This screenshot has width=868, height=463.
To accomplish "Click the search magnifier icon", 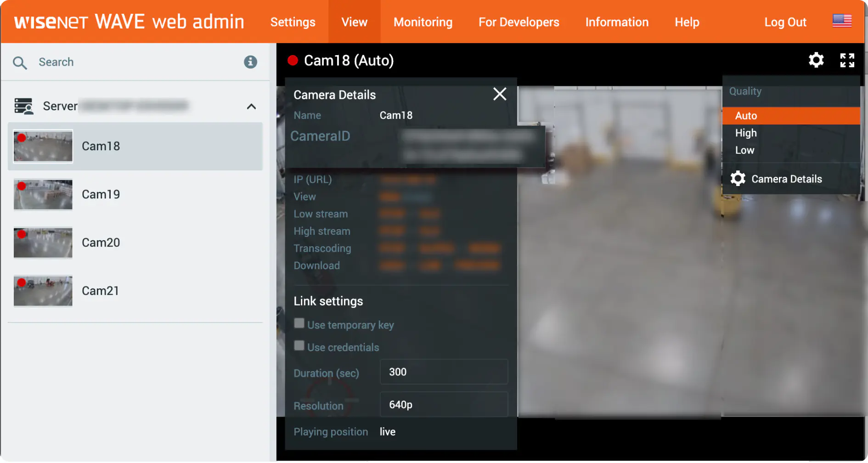I will point(20,62).
